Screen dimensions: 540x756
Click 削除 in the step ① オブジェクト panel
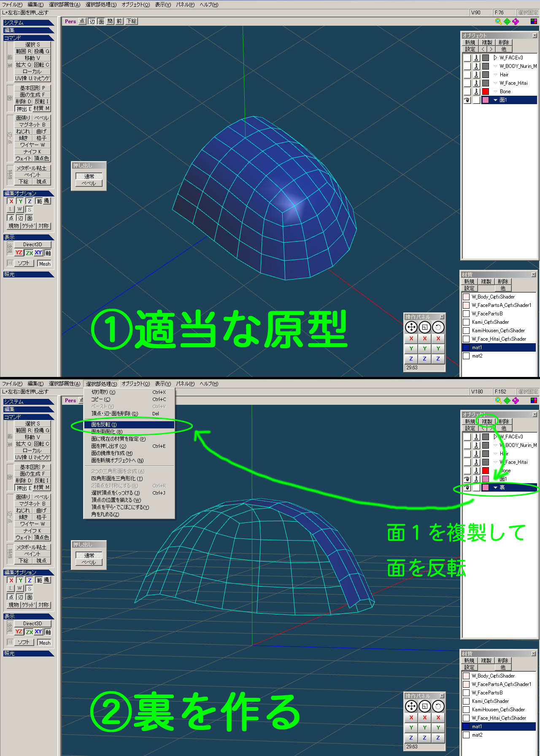[x=503, y=42]
